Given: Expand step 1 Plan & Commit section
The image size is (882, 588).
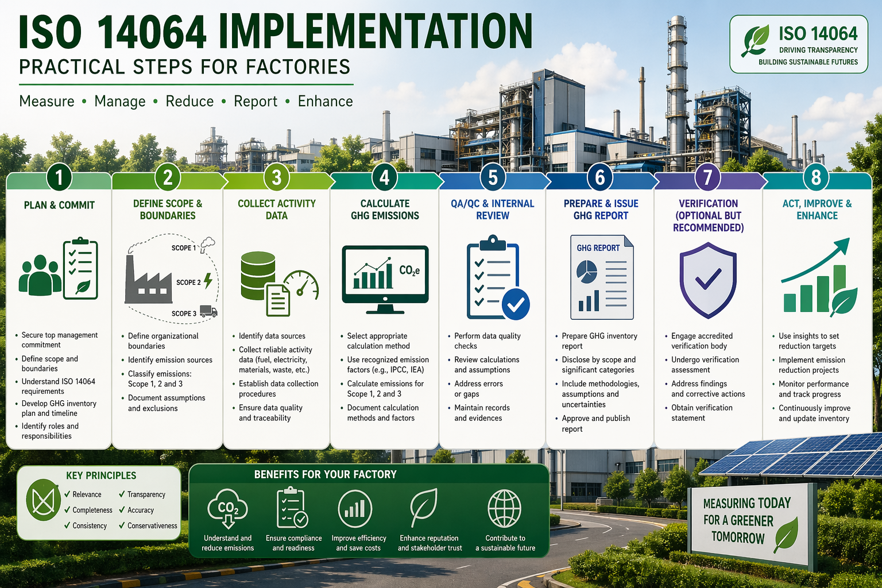Looking at the screenshot, I should point(59,205).
